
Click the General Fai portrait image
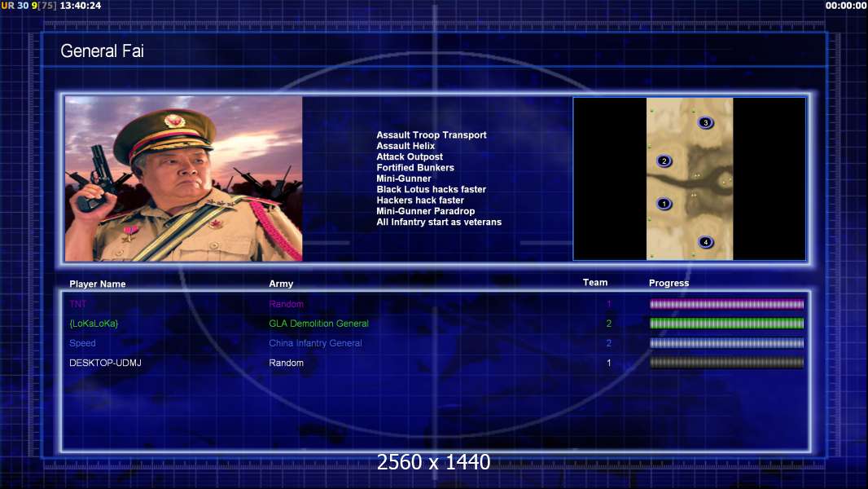[x=184, y=178]
